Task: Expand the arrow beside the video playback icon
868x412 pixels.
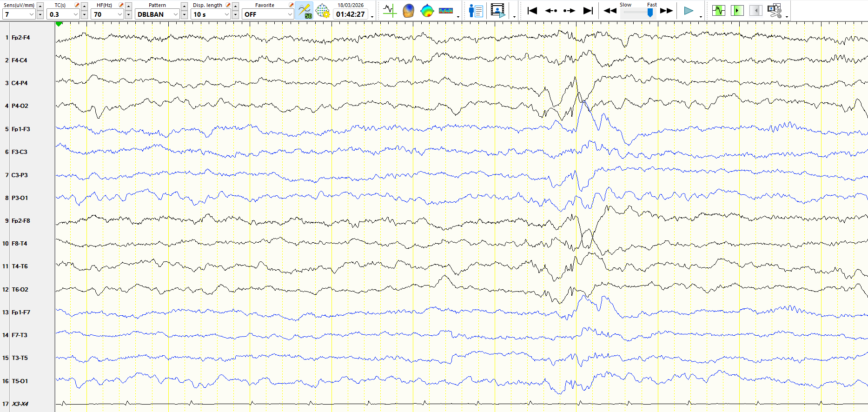Action: [514, 17]
